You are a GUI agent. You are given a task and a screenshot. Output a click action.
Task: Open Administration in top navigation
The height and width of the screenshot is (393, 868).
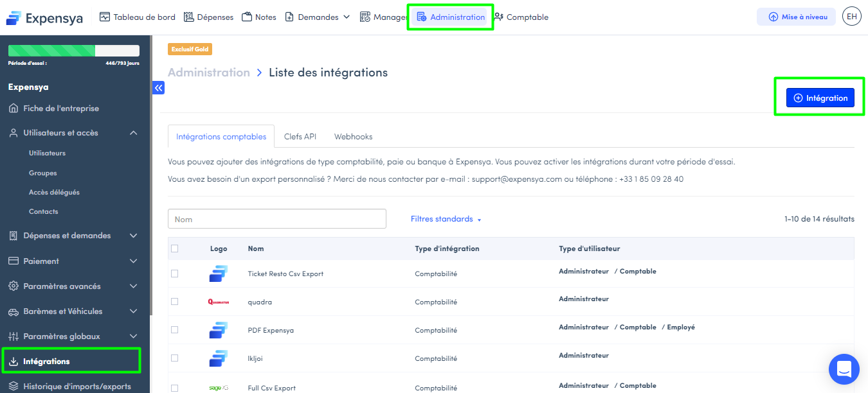tap(451, 17)
